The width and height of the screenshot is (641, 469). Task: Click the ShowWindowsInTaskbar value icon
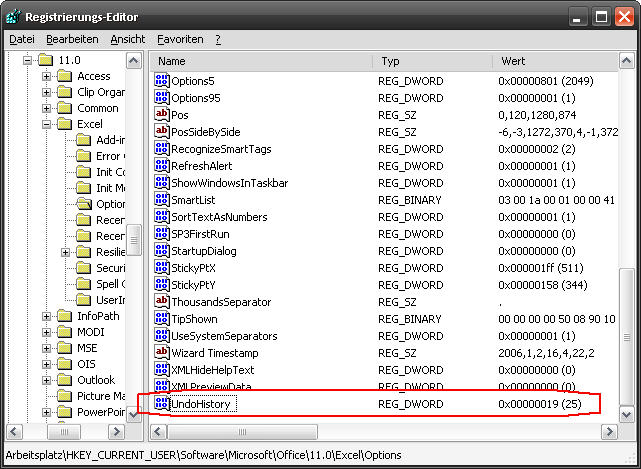(162, 183)
